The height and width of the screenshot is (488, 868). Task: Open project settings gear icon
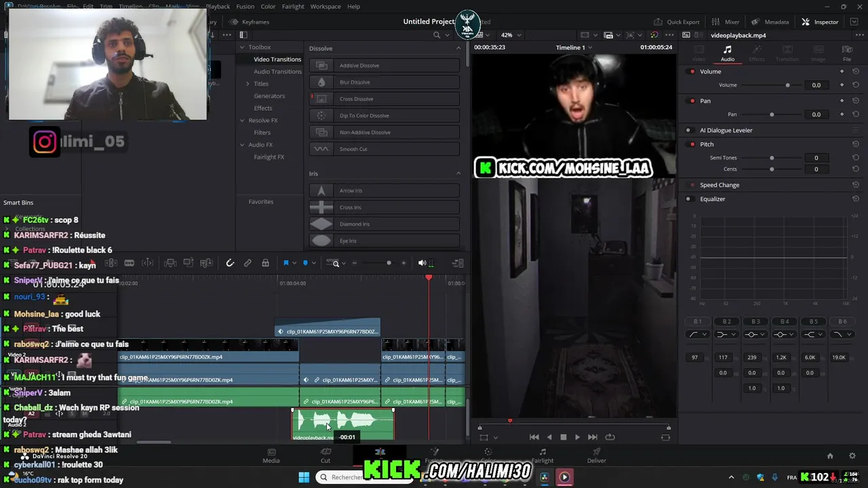coord(852,456)
